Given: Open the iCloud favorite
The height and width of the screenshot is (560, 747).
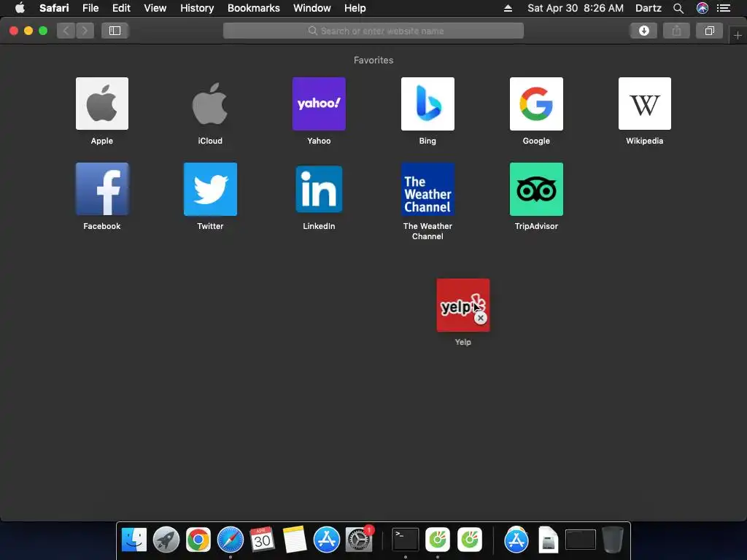Looking at the screenshot, I should pos(210,104).
